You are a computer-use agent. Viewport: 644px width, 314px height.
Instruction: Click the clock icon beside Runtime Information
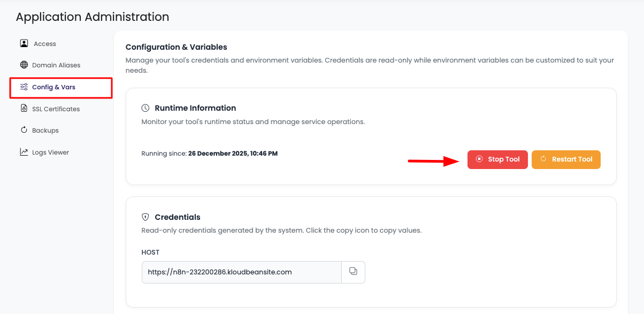145,108
